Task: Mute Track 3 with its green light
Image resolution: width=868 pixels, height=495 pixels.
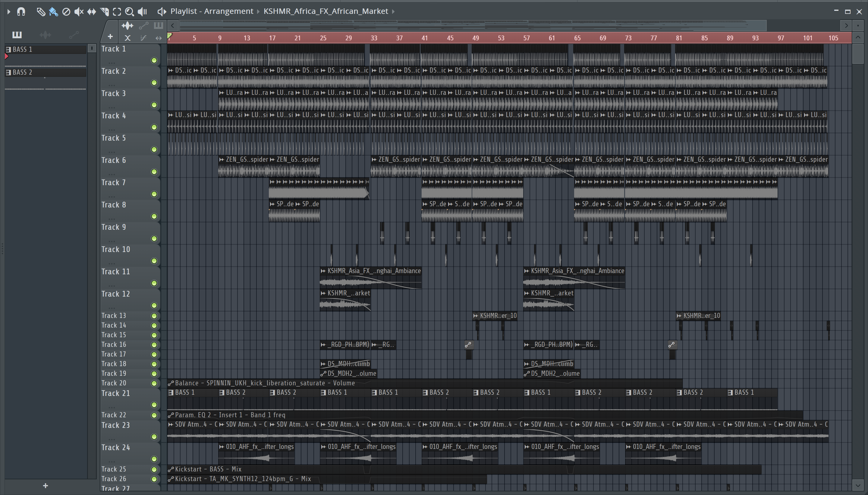Action: pyautogui.click(x=154, y=105)
